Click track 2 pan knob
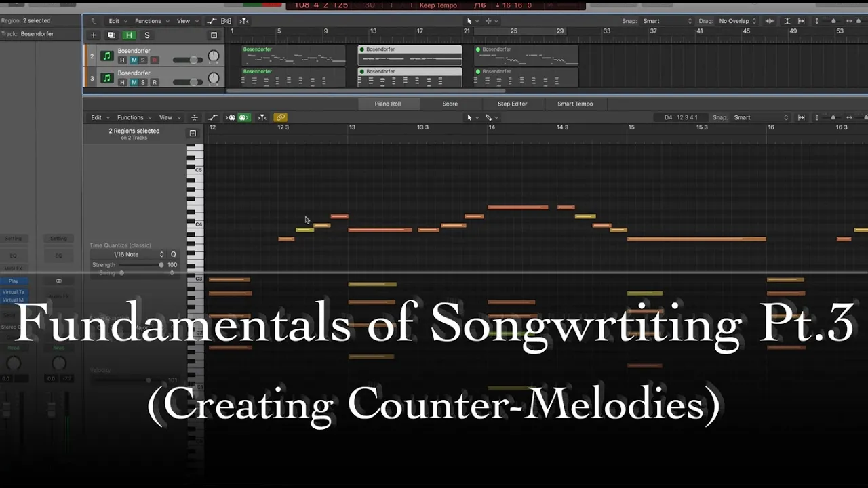The width and height of the screenshot is (868, 488). [x=214, y=56]
